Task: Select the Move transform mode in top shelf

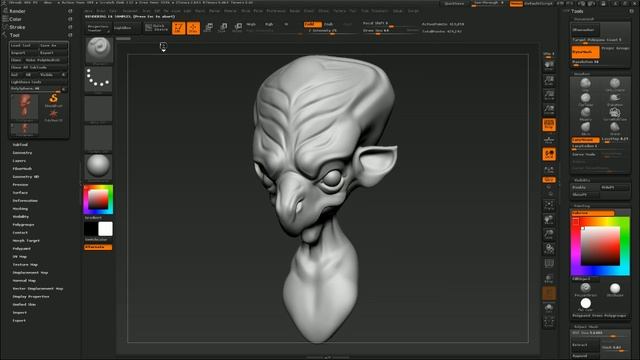Action: point(208,27)
